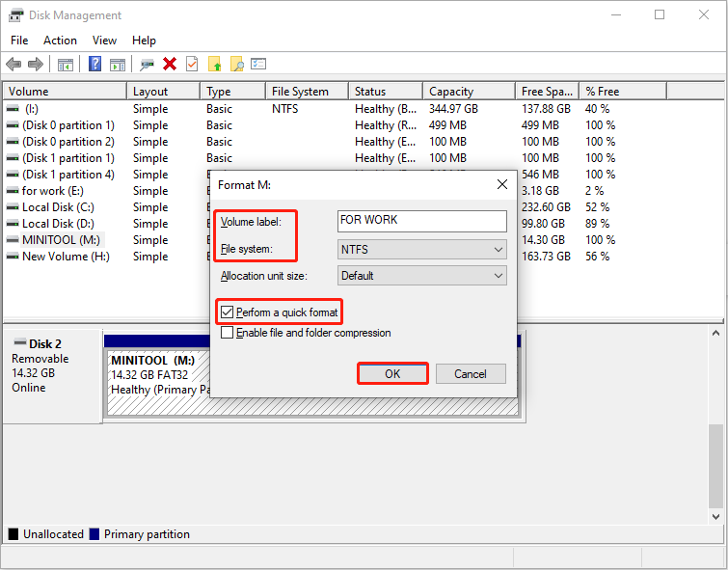Viewport: 728px width, 570px height.
Task: Click the folder with green arrow icon
Action: point(214,64)
